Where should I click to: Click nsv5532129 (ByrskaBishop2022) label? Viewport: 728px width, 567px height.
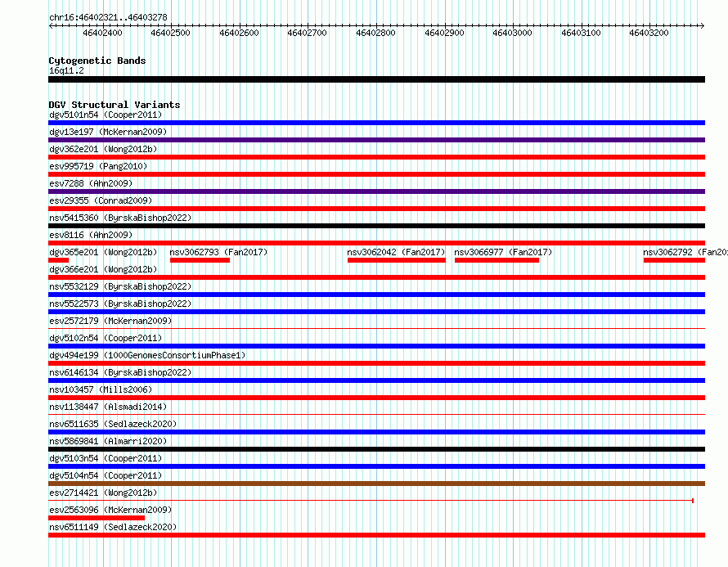click(120, 286)
